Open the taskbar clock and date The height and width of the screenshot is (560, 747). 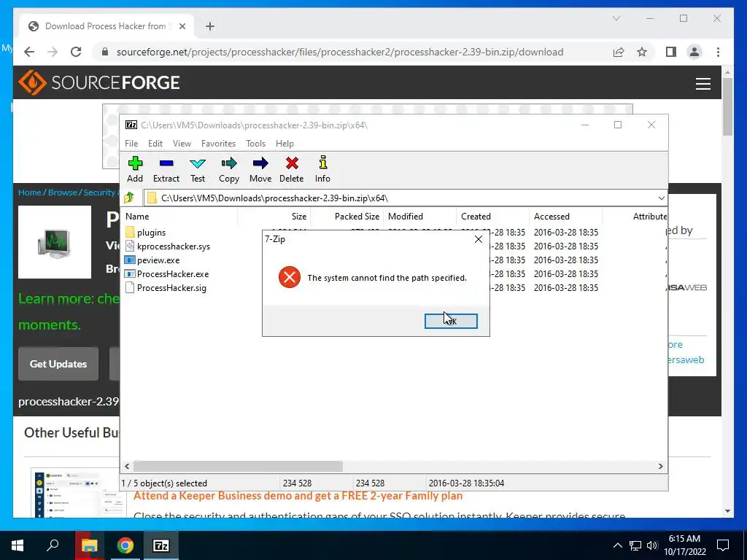pos(684,545)
